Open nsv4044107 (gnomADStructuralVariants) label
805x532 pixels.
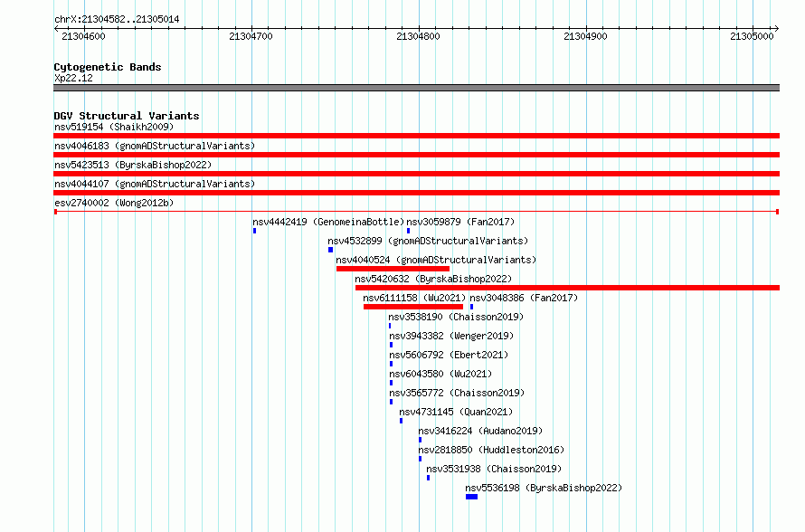click(x=155, y=184)
